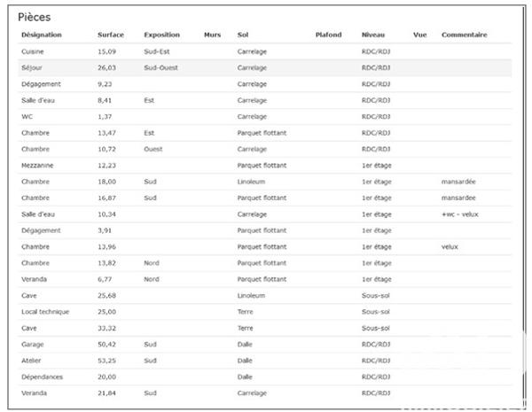Click the Plafond column header

(328, 35)
